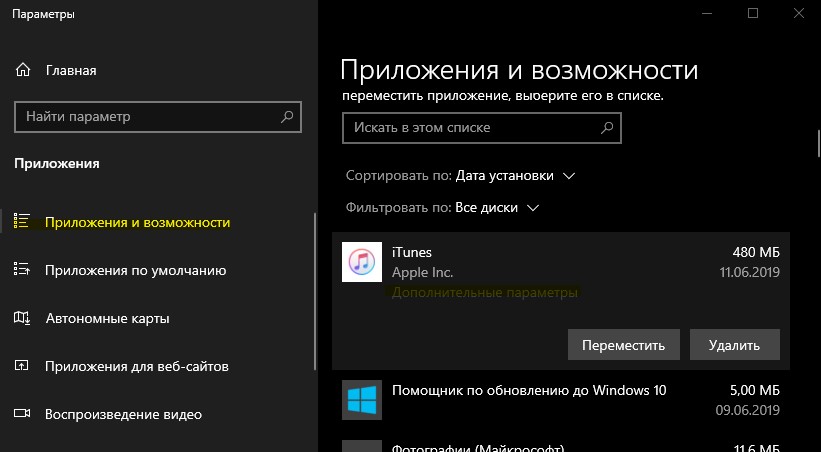Click the Найти параметр search field

tap(158, 117)
